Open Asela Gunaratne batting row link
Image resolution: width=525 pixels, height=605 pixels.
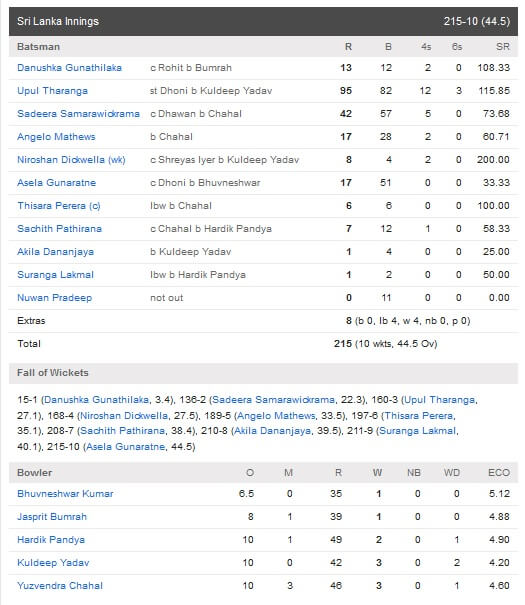pos(56,183)
